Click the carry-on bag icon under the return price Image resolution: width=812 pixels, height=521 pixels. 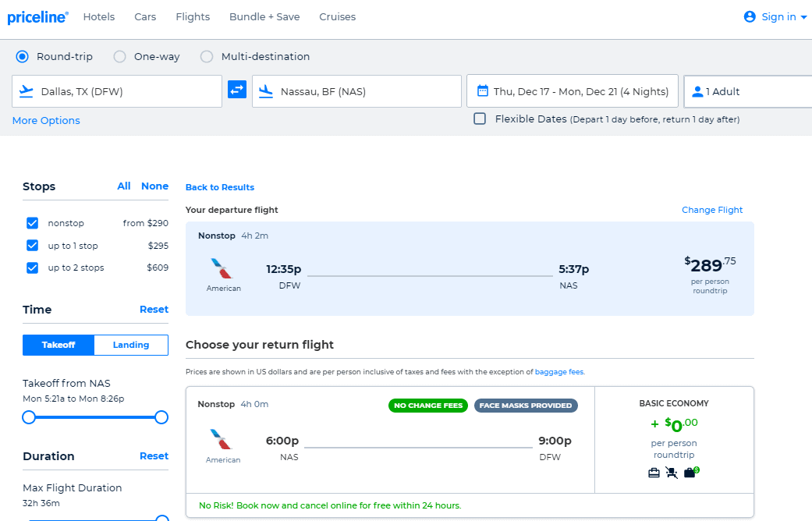(x=654, y=472)
